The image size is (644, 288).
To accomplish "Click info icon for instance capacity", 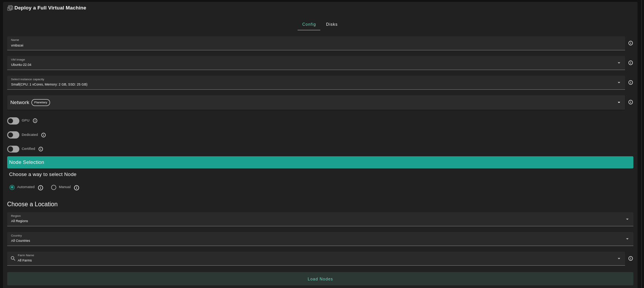I will (630, 83).
